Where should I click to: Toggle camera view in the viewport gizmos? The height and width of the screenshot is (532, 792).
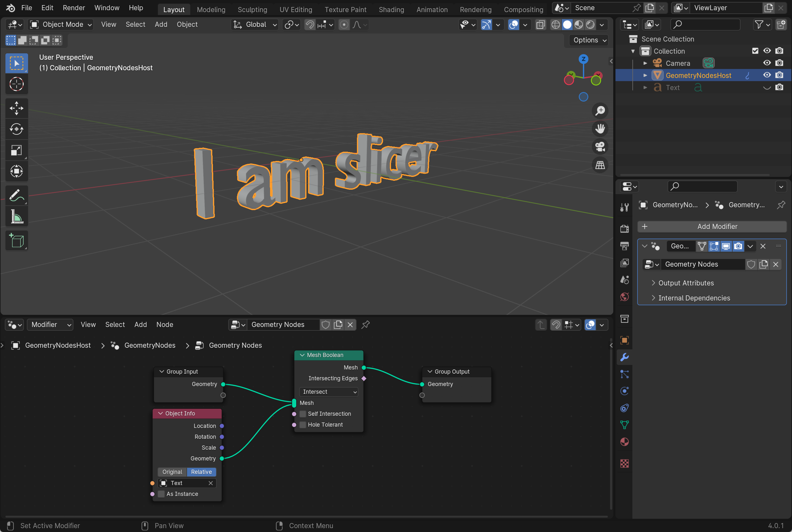click(x=600, y=147)
